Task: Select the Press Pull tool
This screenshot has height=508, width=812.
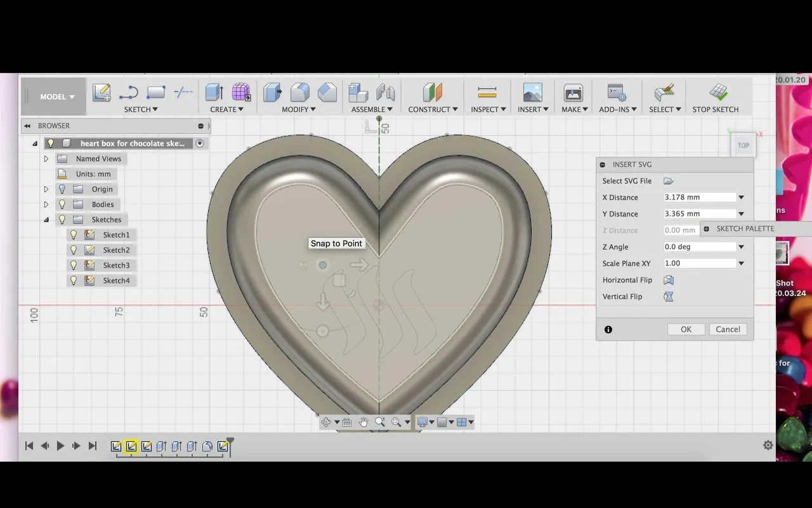Action: pos(273,93)
